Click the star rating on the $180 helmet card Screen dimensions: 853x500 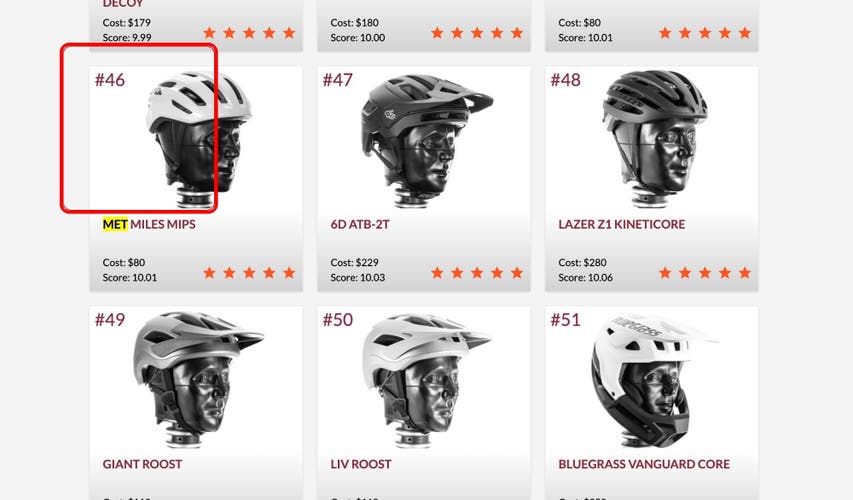coord(477,33)
